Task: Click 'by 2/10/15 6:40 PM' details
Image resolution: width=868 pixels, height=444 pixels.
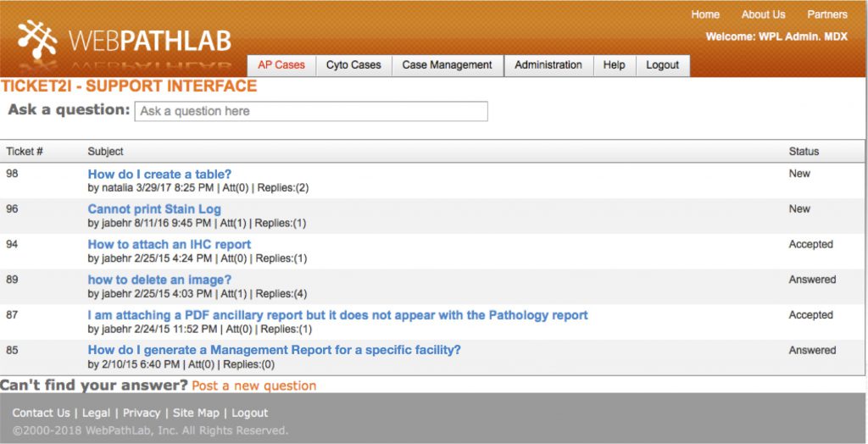Action: click(133, 365)
